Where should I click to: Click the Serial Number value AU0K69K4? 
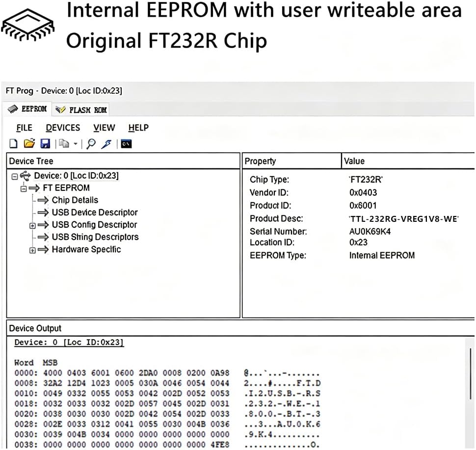pos(370,232)
